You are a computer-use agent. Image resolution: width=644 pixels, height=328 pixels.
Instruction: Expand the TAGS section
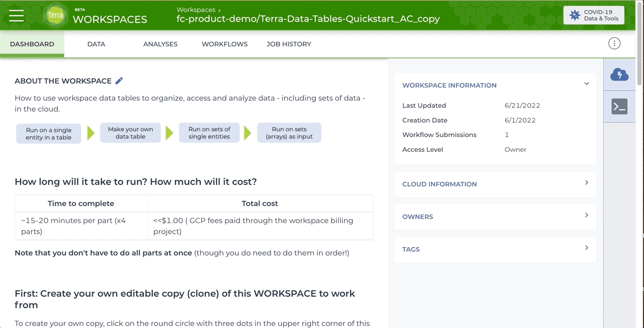[495, 249]
